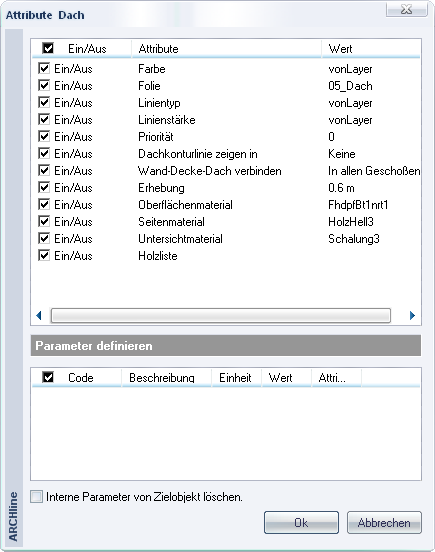Toggle the Erhebung Ein/Aus checkbox
Image resolution: width=435 pixels, height=552 pixels.
point(44,187)
